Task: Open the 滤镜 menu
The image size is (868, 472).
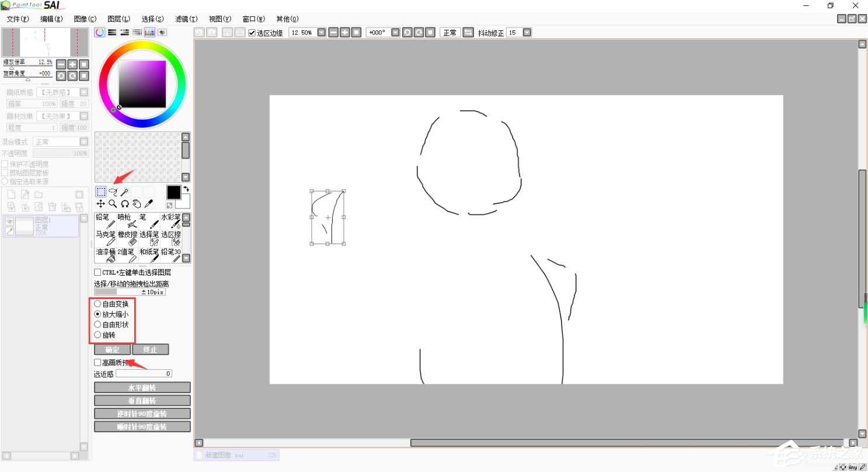Action: (x=186, y=19)
